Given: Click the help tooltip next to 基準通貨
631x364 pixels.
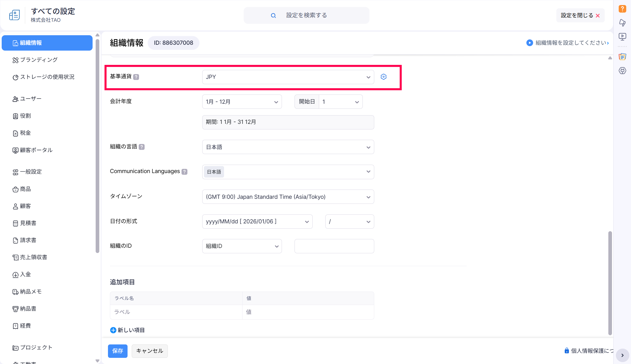Looking at the screenshot, I should point(136,77).
